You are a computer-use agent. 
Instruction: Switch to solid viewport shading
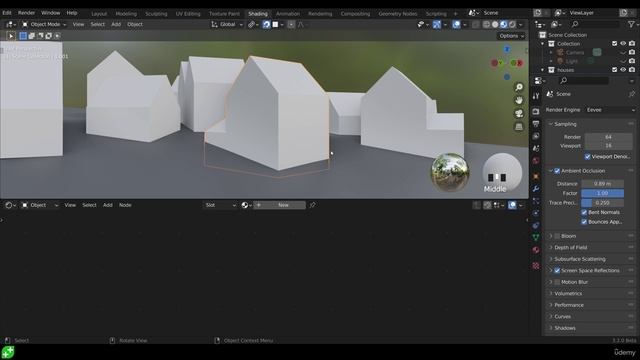pyautogui.click(x=495, y=24)
